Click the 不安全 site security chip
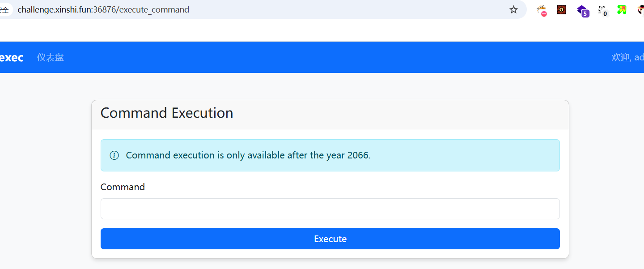 pos(4,9)
